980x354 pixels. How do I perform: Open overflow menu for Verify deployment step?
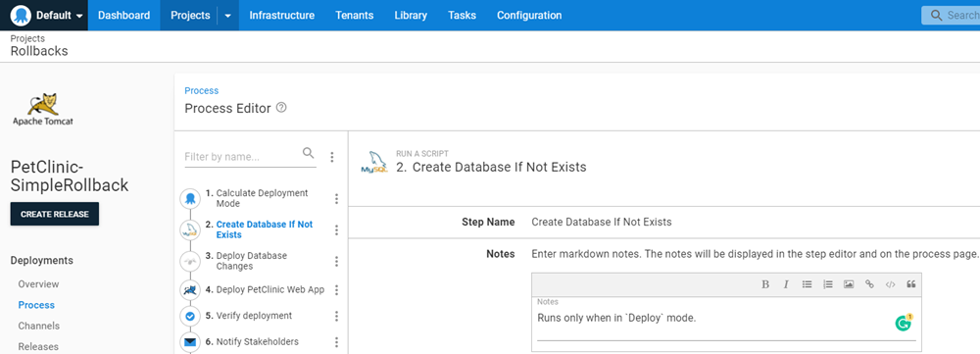pyautogui.click(x=336, y=316)
